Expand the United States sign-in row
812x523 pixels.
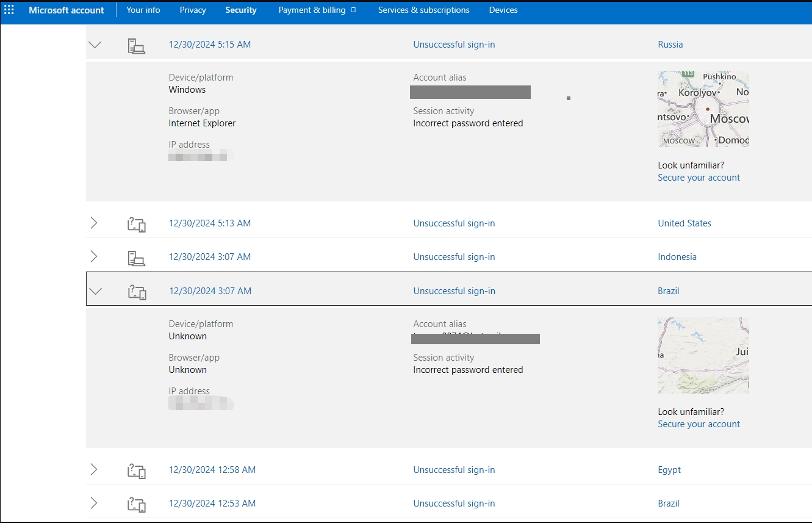[x=94, y=223]
